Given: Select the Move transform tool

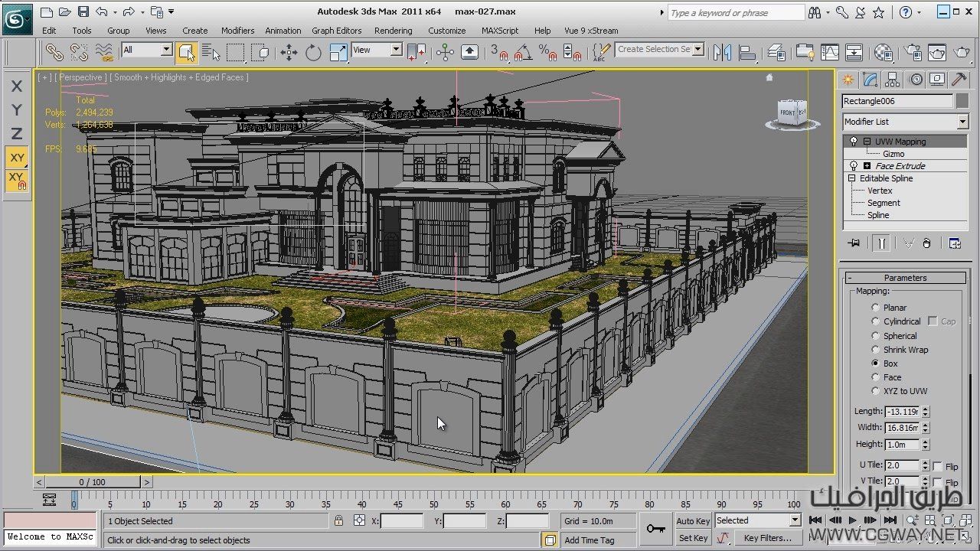Looking at the screenshot, I should pyautogui.click(x=289, y=52).
